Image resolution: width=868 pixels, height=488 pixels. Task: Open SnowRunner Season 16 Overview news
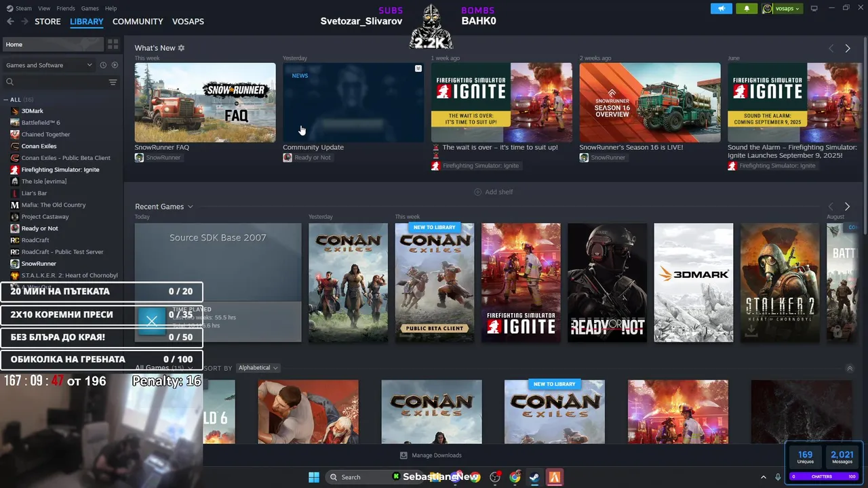click(650, 102)
